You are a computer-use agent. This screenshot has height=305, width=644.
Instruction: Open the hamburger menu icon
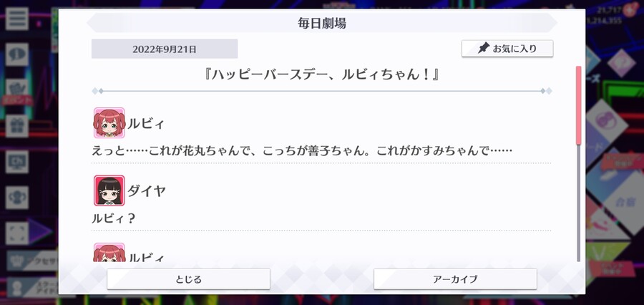[x=17, y=19]
